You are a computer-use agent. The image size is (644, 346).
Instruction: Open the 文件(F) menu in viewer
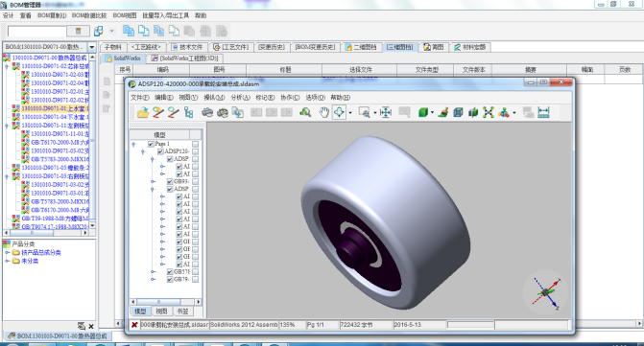click(140, 98)
